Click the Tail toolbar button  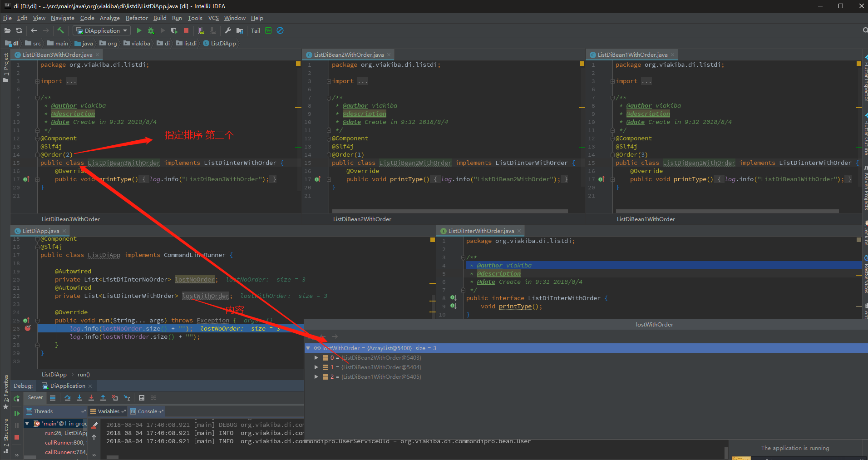(256, 30)
